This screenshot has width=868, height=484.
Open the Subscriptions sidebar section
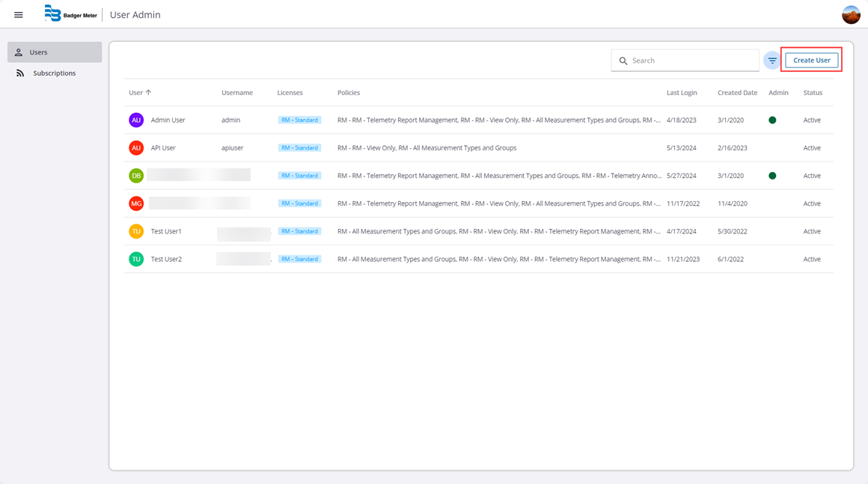tap(54, 73)
